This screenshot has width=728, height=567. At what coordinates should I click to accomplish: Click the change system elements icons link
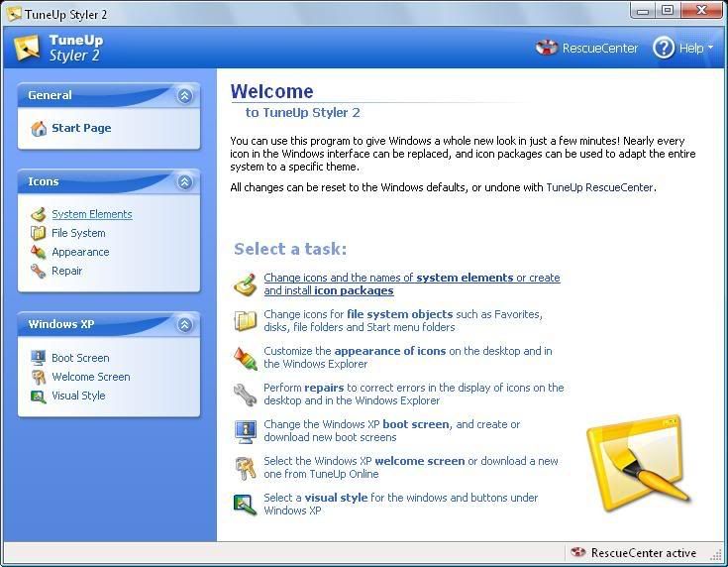[411, 284]
